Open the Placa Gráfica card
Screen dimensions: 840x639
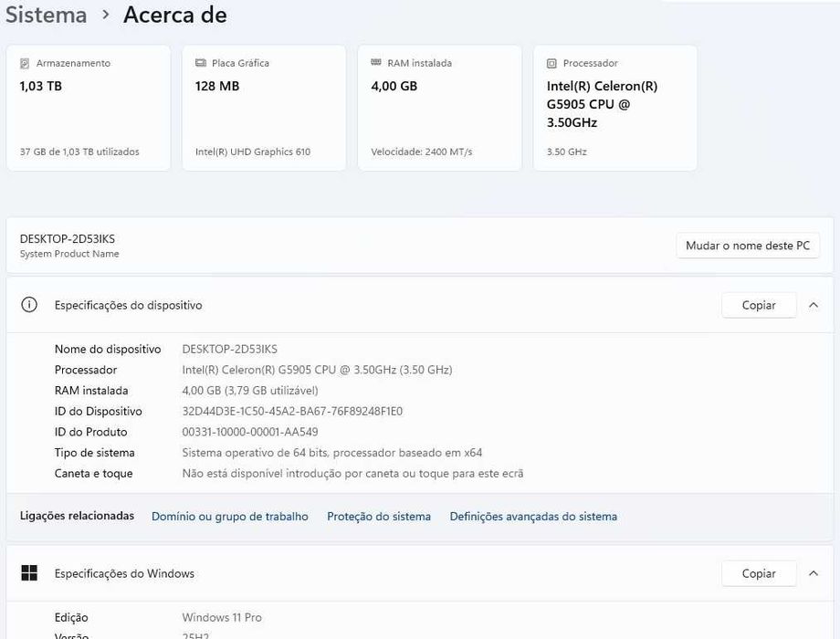coord(264,109)
